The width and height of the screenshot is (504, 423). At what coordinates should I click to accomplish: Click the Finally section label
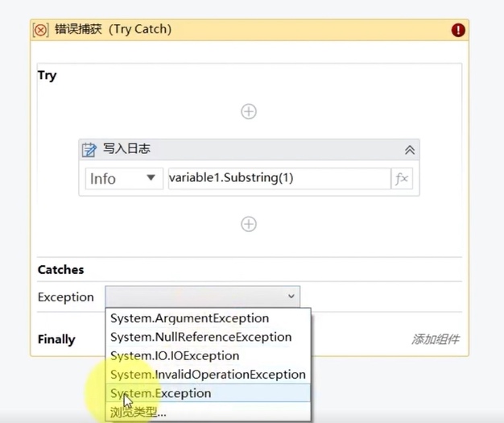pos(56,339)
